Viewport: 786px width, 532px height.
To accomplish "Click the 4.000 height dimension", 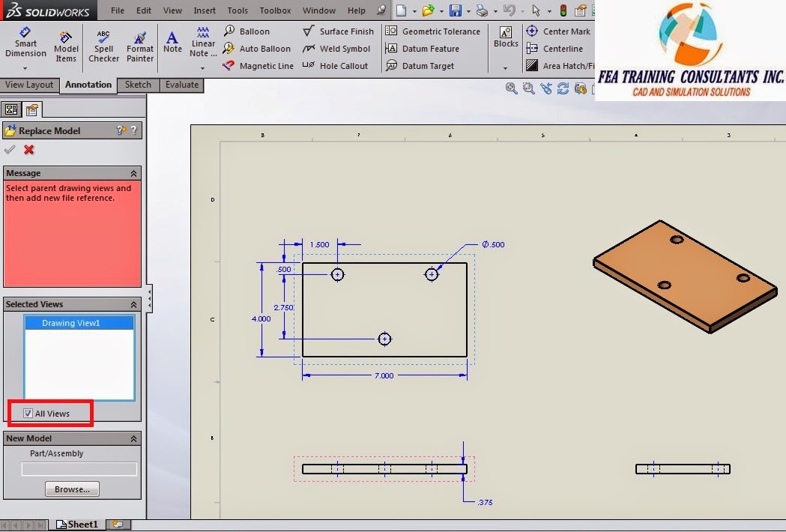I will 261,318.
